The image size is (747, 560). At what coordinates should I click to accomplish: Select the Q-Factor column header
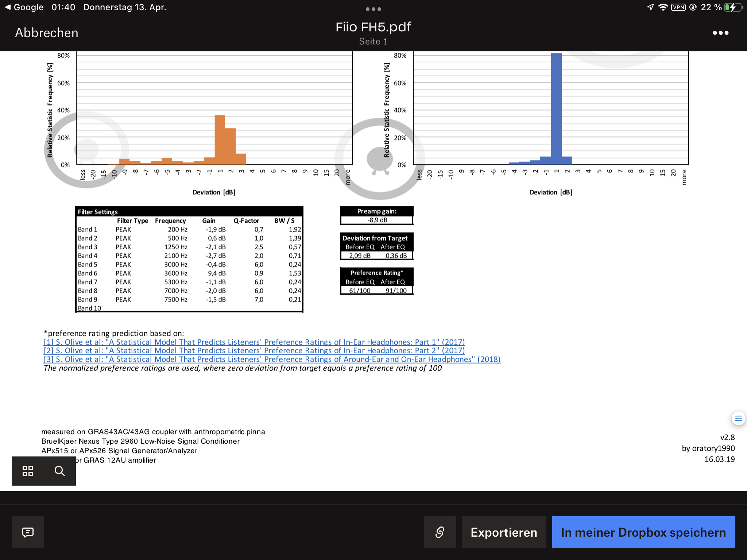pos(246,221)
